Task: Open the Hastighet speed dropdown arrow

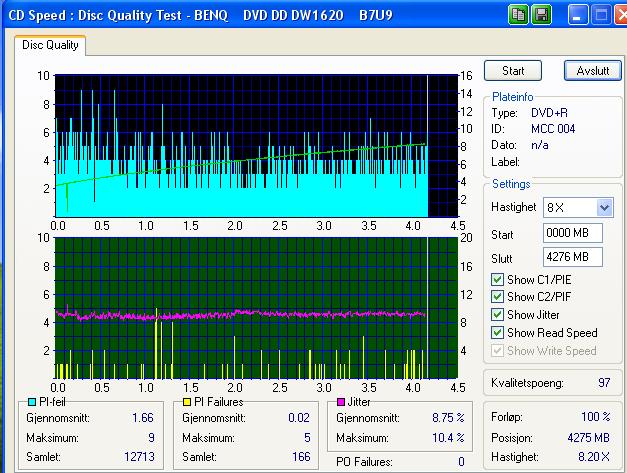Action: pyautogui.click(x=605, y=208)
